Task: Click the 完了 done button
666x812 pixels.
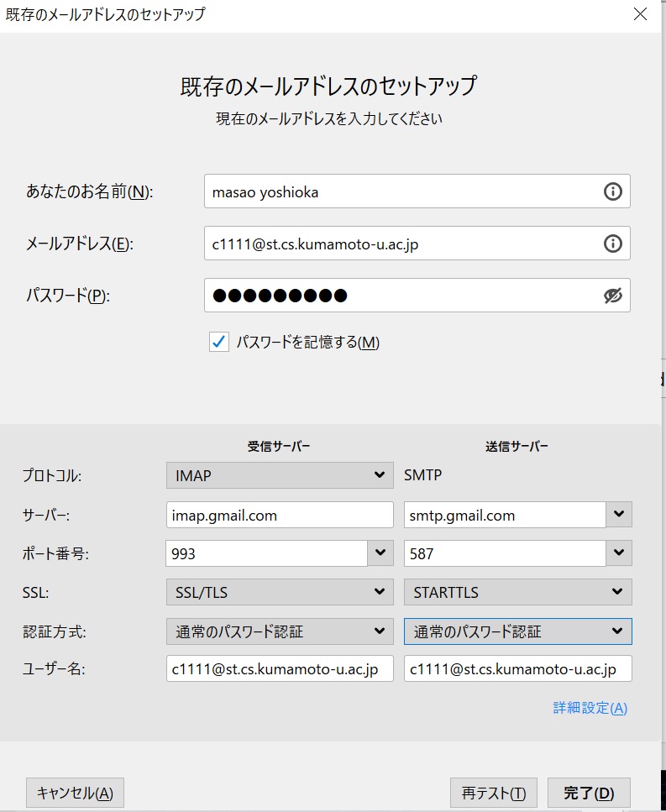Action: click(589, 793)
